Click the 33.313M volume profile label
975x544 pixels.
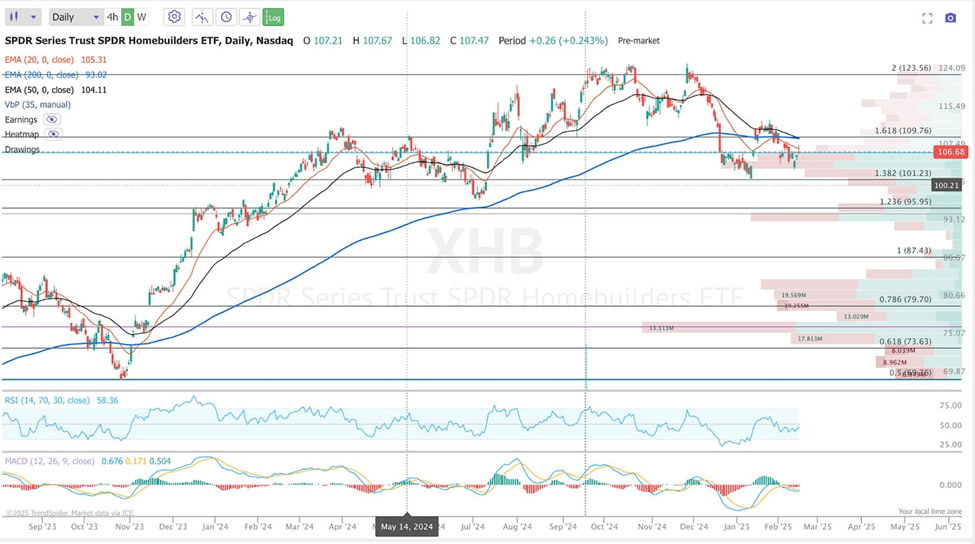661,328
